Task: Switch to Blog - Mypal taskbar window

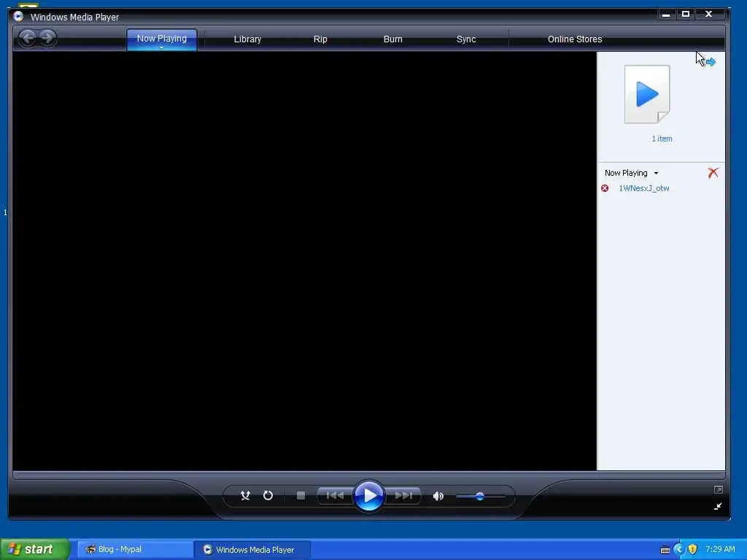Action: [x=135, y=549]
